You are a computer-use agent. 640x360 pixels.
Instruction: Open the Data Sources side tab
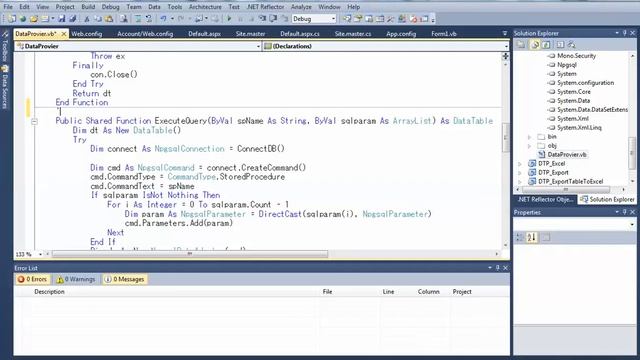pos(5,88)
